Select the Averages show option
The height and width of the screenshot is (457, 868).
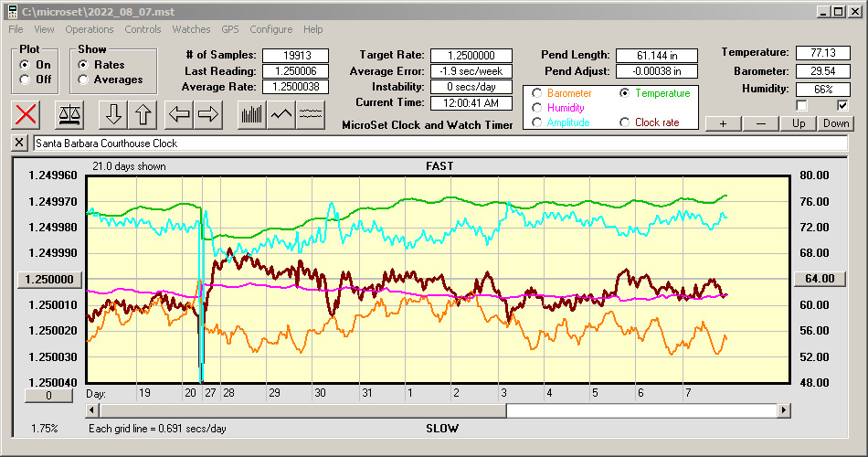click(x=84, y=80)
